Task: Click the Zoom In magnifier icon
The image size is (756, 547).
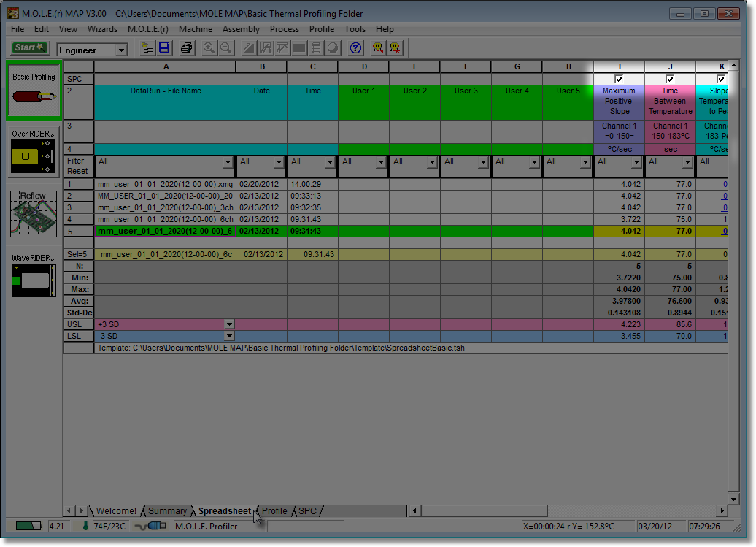Action: (209, 47)
